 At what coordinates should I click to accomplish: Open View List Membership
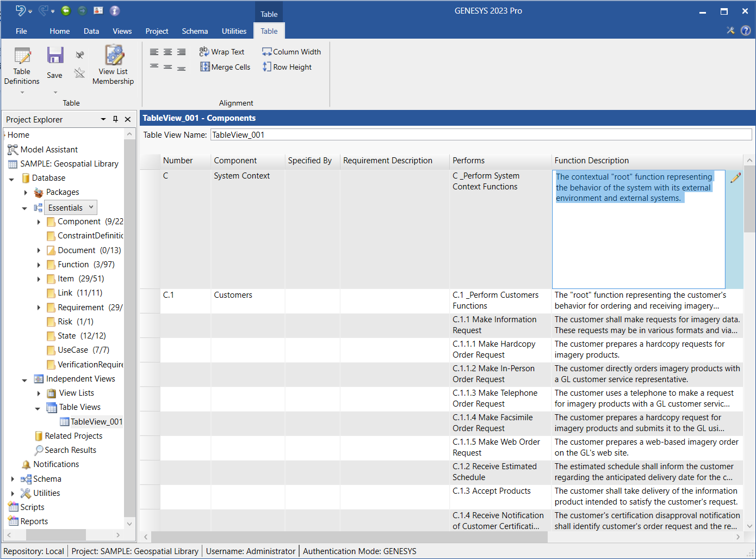113,65
